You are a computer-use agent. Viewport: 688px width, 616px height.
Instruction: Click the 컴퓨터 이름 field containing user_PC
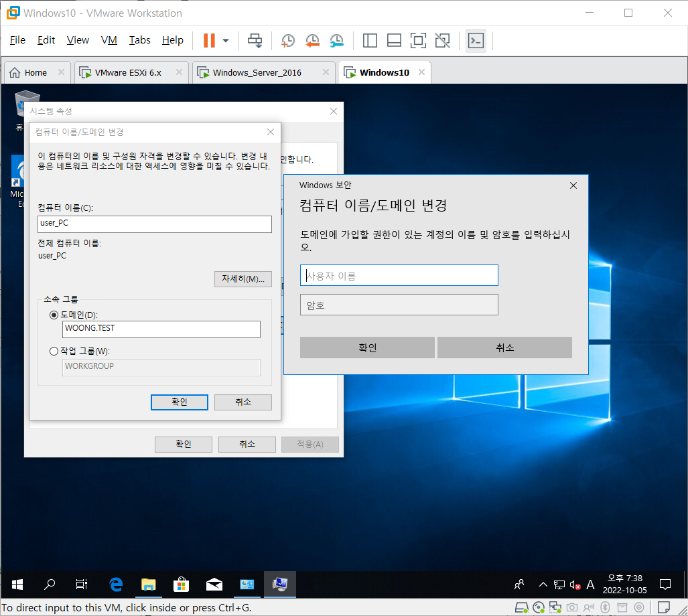(155, 224)
